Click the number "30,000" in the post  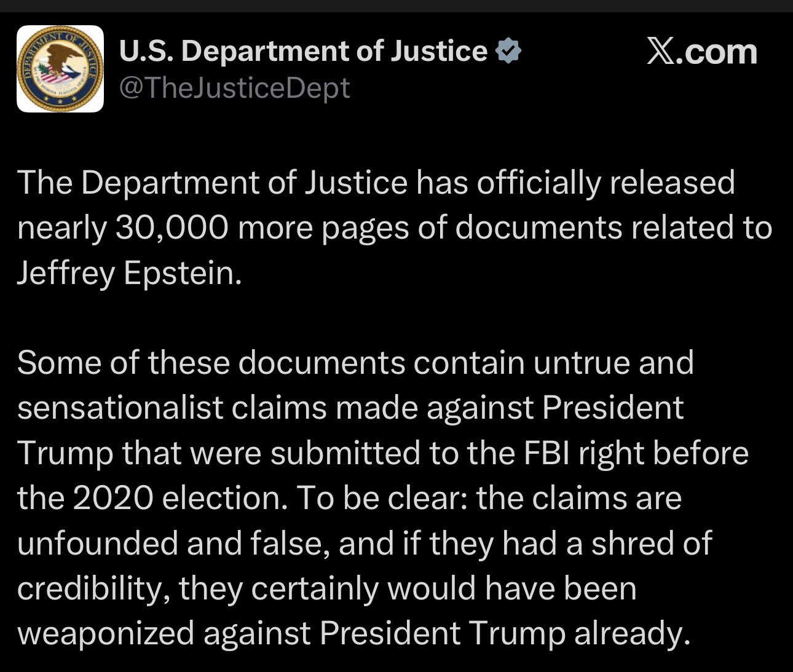coord(172,228)
